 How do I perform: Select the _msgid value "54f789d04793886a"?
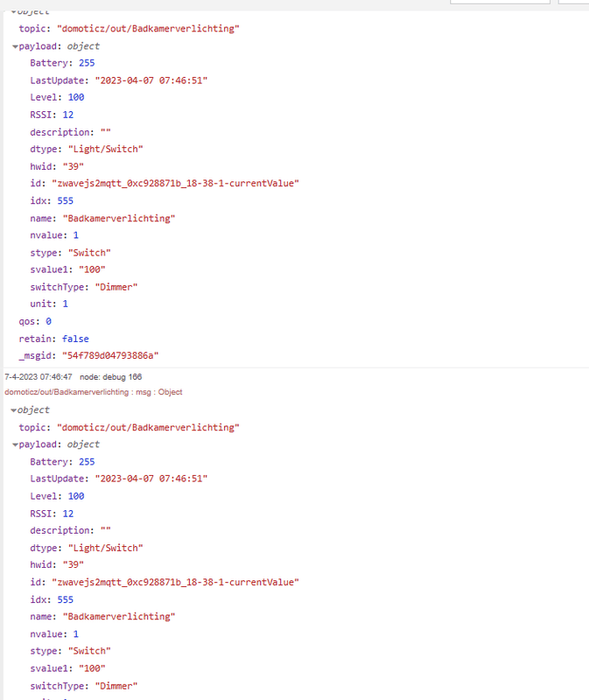110,356
